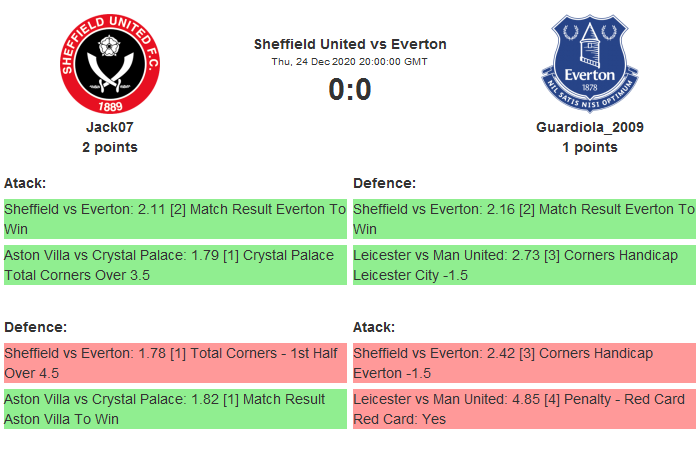
Task: Click the bottom-right "Atack:" section heading
Action: click(374, 327)
